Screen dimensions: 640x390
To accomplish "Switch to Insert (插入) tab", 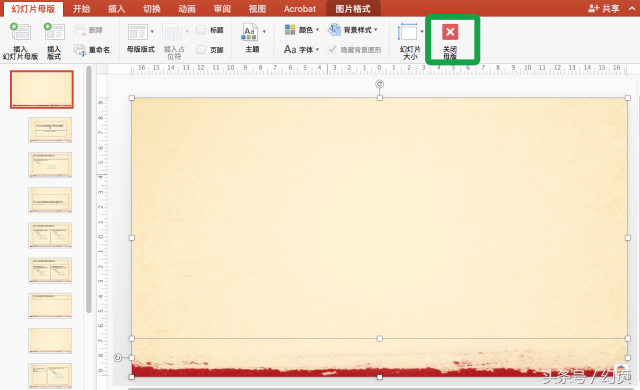I will click(116, 9).
